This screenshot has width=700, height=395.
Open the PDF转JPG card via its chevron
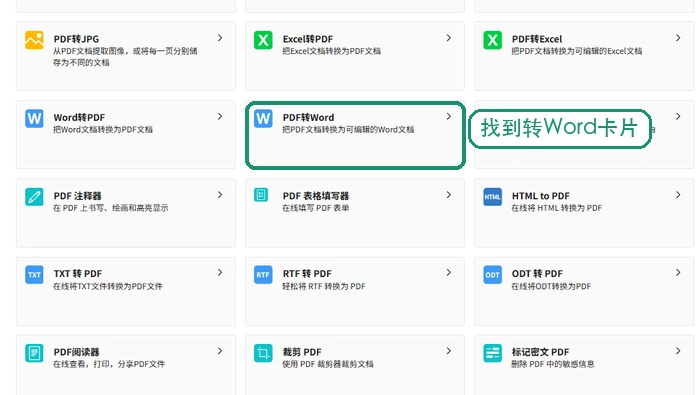(220, 38)
